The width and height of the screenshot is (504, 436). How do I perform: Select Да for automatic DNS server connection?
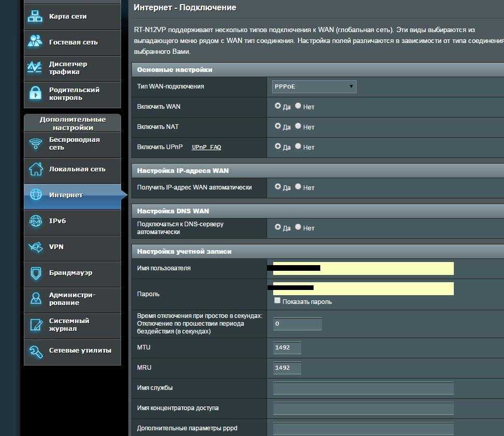pos(278,227)
